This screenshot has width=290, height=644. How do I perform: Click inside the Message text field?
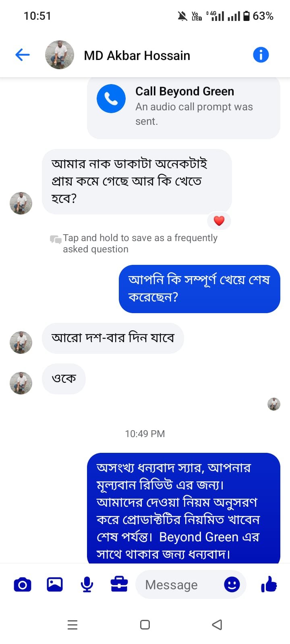point(177,584)
